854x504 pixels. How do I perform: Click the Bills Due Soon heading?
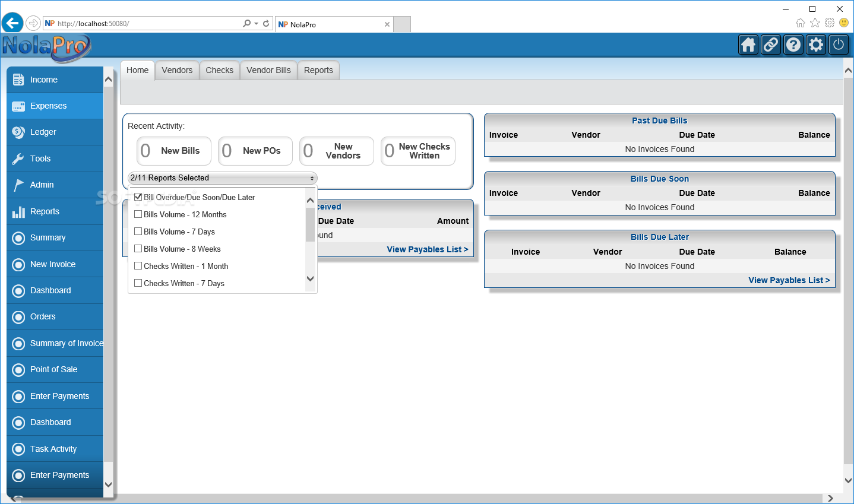pyautogui.click(x=659, y=179)
